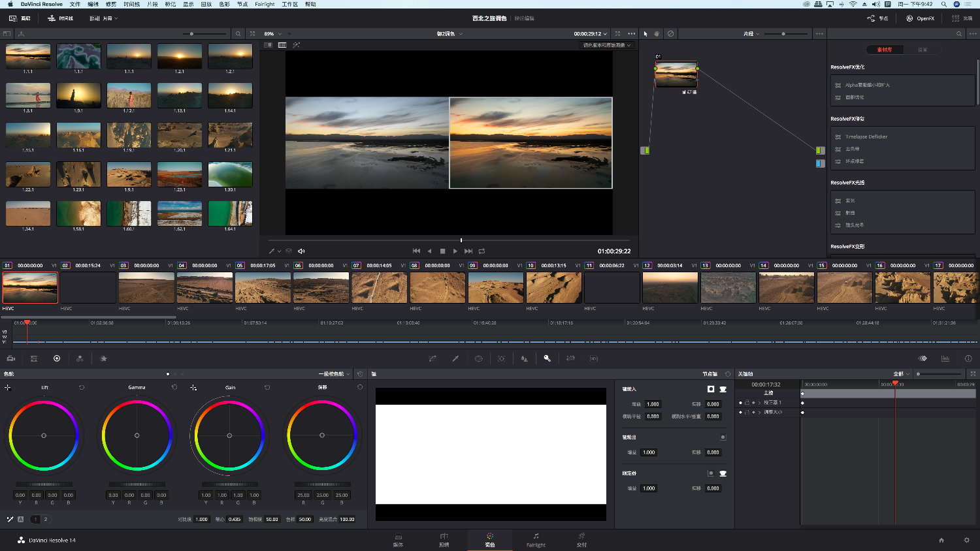The width and height of the screenshot is (980, 551).
Task: Reset the Gain color wheel
Action: [x=267, y=387]
